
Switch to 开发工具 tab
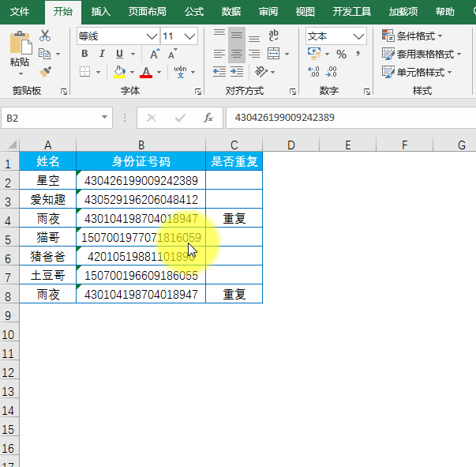[352, 12]
